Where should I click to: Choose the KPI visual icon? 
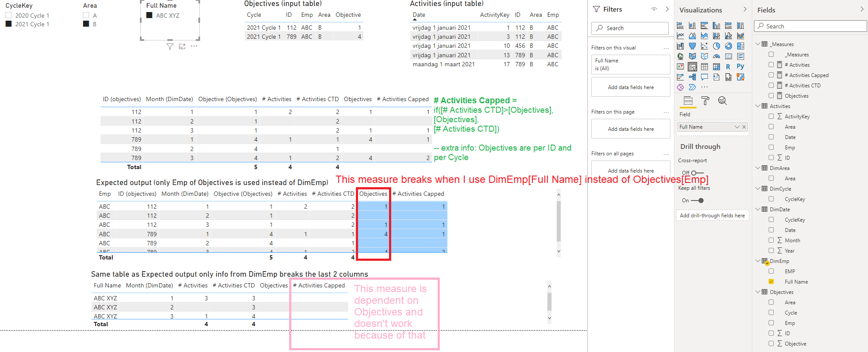tap(680, 67)
